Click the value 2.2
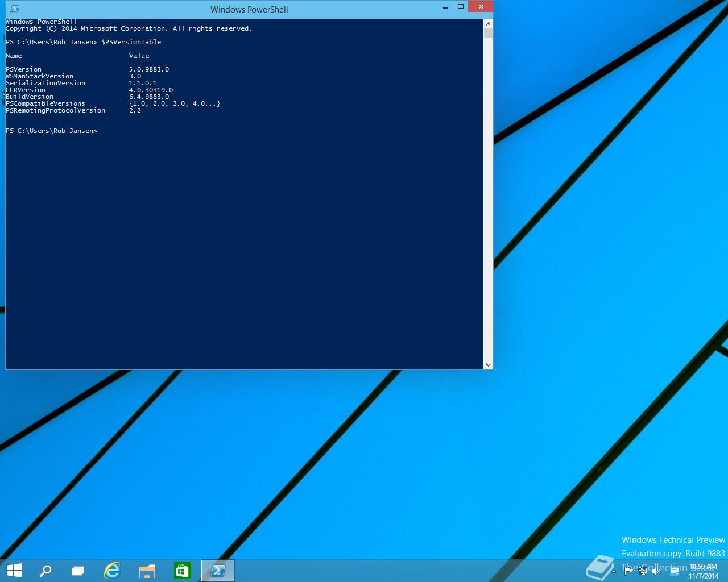Image resolution: width=728 pixels, height=582 pixels. tap(135, 110)
